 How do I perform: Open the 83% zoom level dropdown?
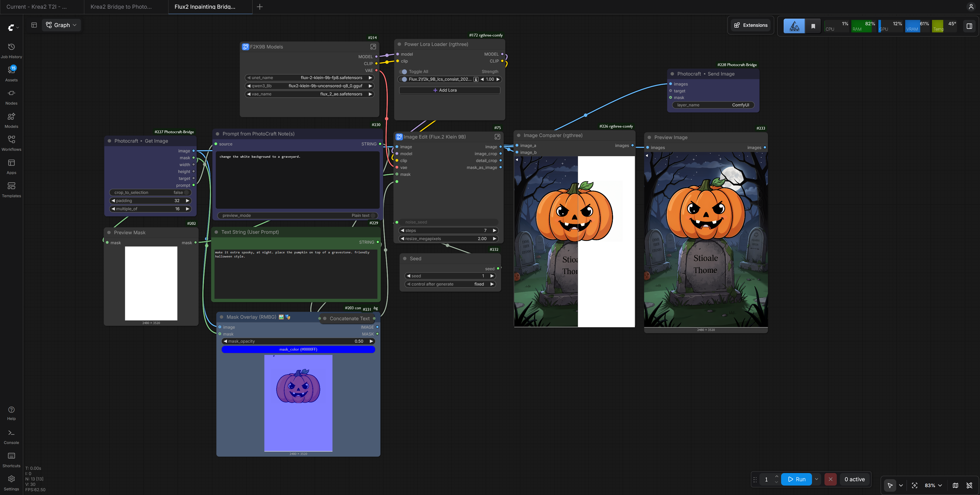[934, 486]
